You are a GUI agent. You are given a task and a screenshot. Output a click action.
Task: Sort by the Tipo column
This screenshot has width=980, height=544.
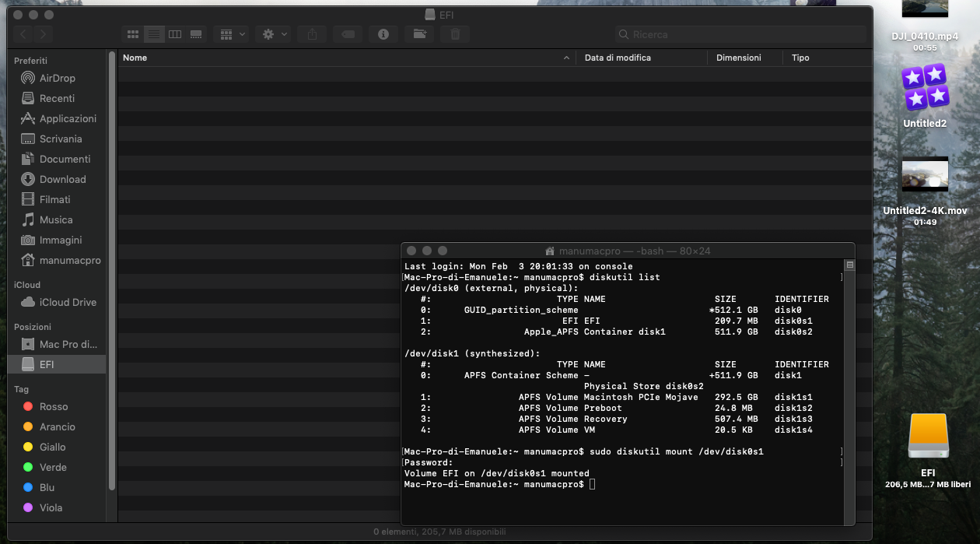pos(828,58)
